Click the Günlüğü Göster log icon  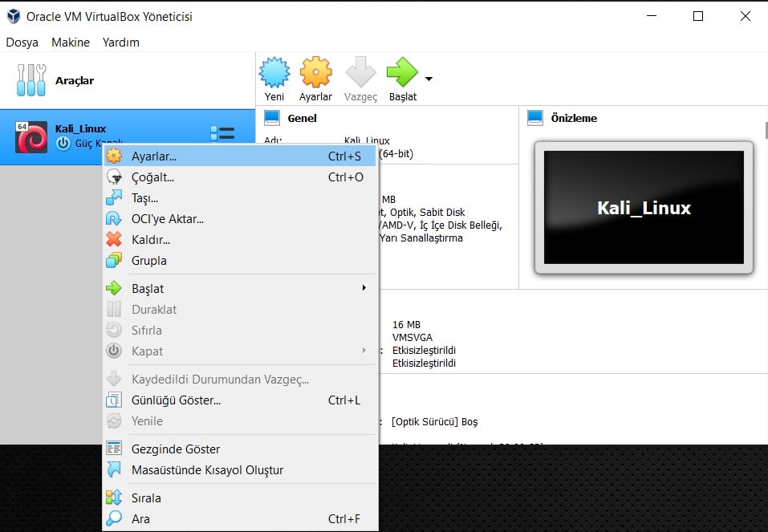pyautogui.click(x=113, y=400)
